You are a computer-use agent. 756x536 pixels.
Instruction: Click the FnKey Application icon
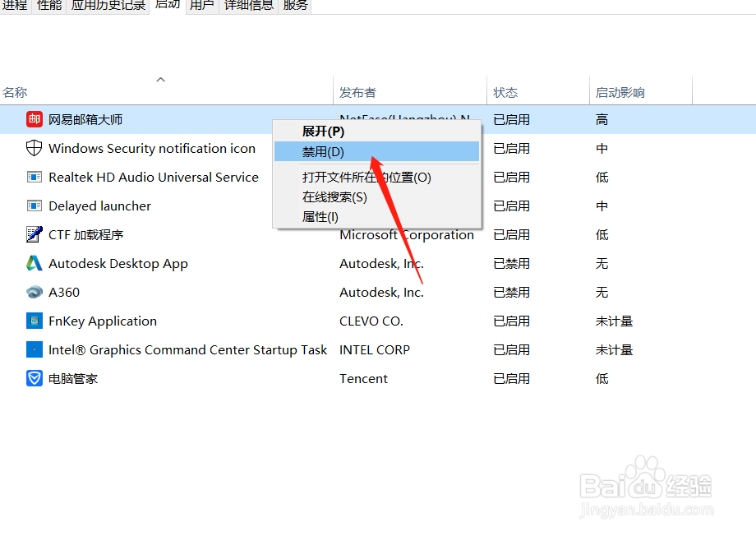click(34, 321)
